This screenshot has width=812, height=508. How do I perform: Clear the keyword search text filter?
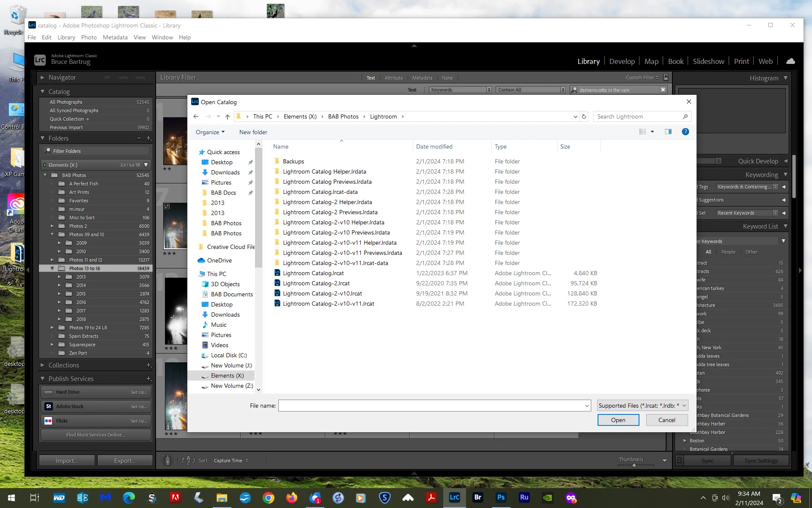coord(663,90)
